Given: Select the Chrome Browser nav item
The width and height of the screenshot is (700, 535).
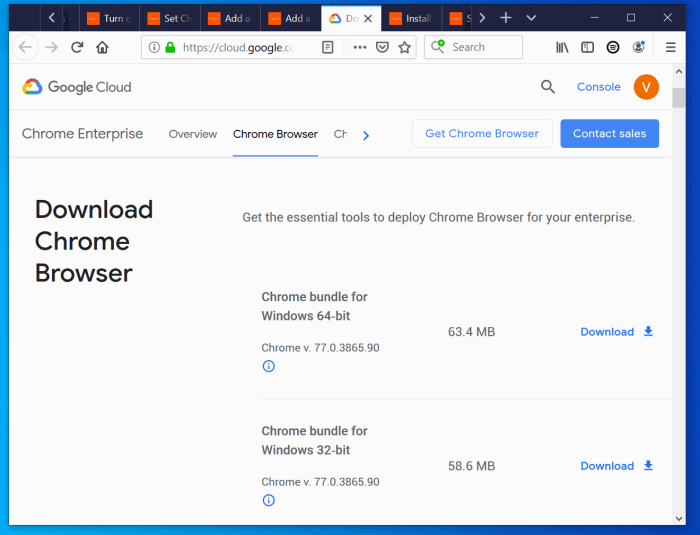Looking at the screenshot, I should click(x=275, y=134).
